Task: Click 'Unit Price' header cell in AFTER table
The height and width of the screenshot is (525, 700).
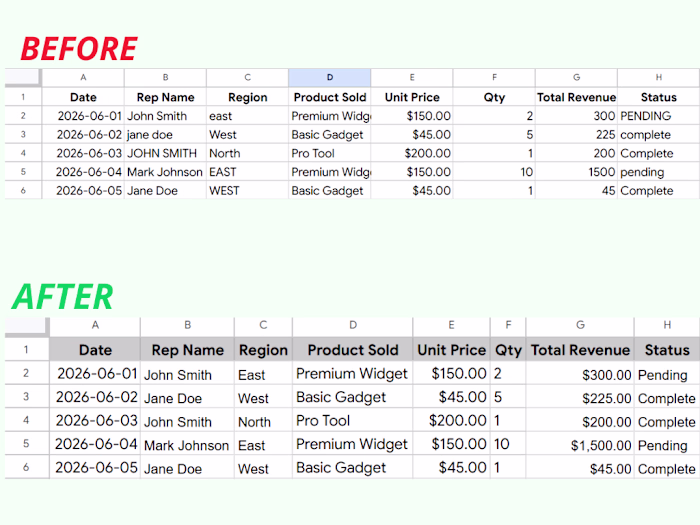Action: pyautogui.click(x=451, y=350)
